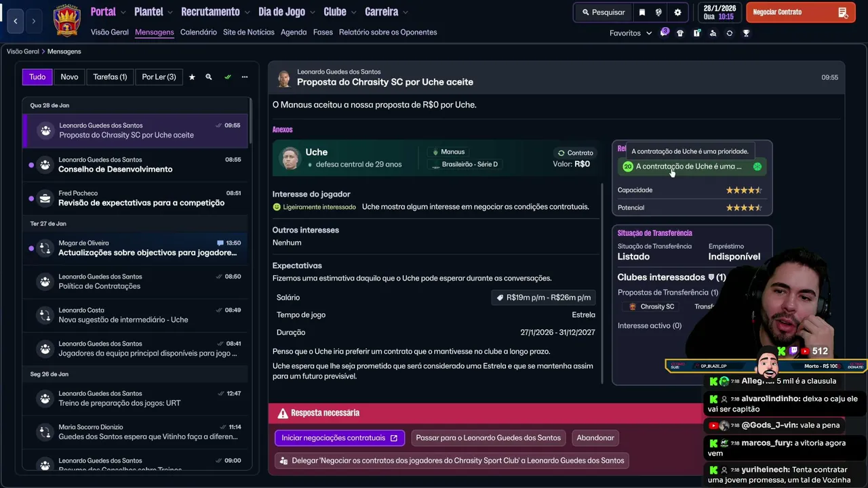Go forward with the right arrow button
The width and height of the screenshot is (868, 488).
33,21
